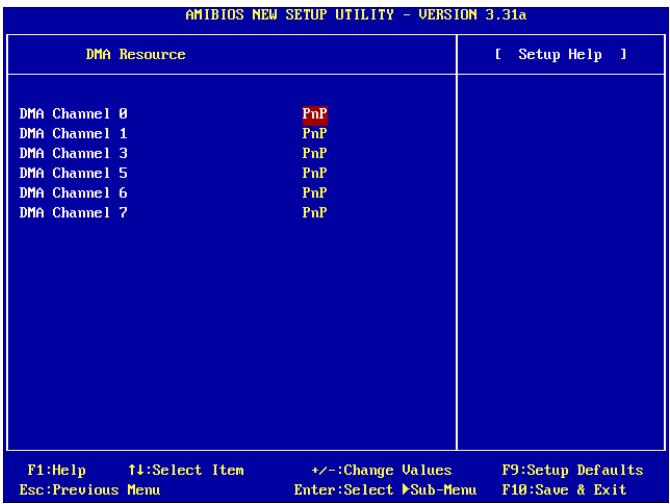
Task: Click the Setup Help panel title
Action: 560,55
